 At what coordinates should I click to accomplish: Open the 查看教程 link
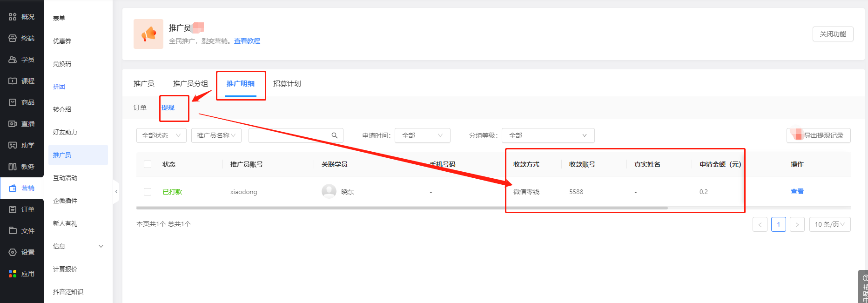(247, 41)
